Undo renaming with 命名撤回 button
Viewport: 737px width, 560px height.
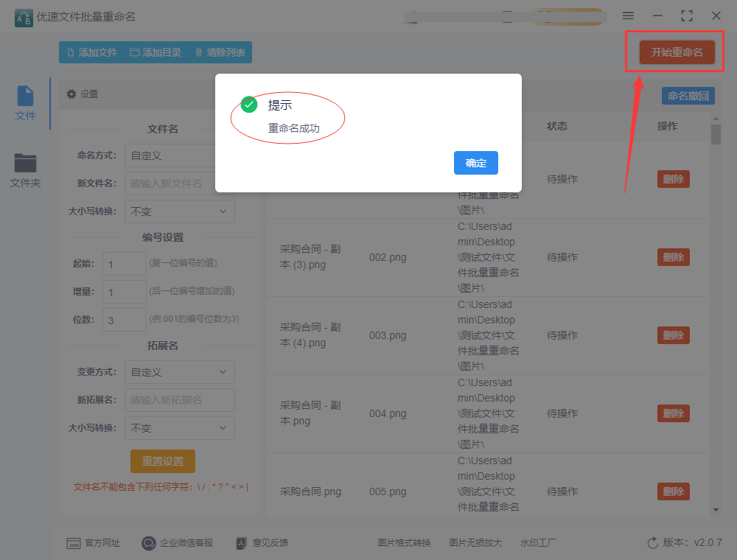pyautogui.click(x=688, y=96)
